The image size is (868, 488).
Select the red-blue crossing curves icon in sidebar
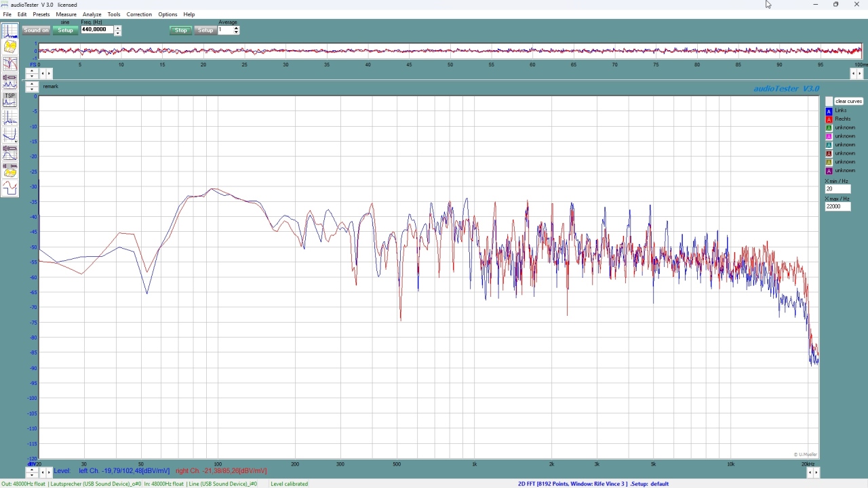(10, 64)
